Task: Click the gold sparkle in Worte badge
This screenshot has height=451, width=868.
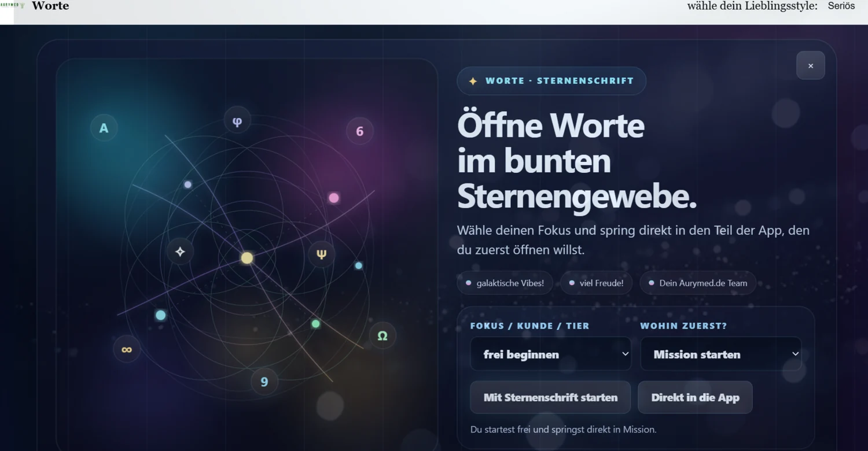Action: (473, 81)
